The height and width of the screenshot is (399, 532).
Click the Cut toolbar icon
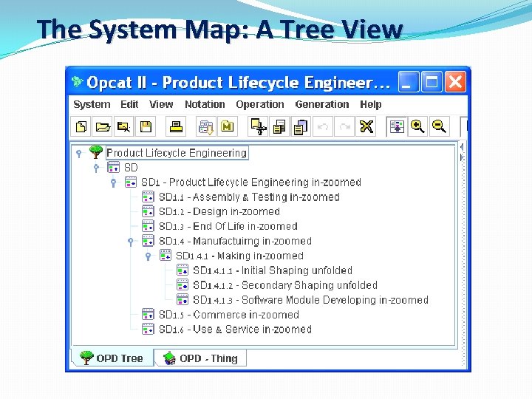(258, 126)
